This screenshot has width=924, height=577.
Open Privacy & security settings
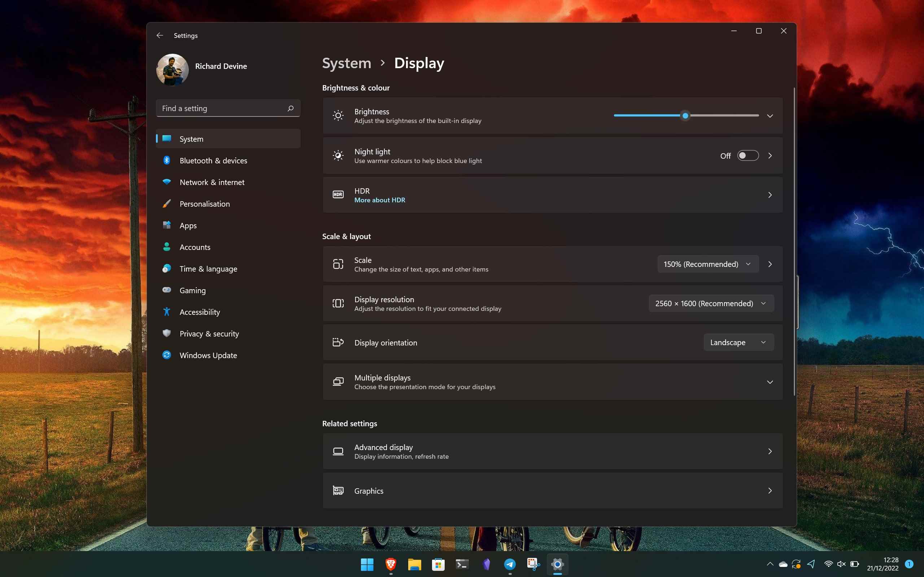tap(209, 333)
